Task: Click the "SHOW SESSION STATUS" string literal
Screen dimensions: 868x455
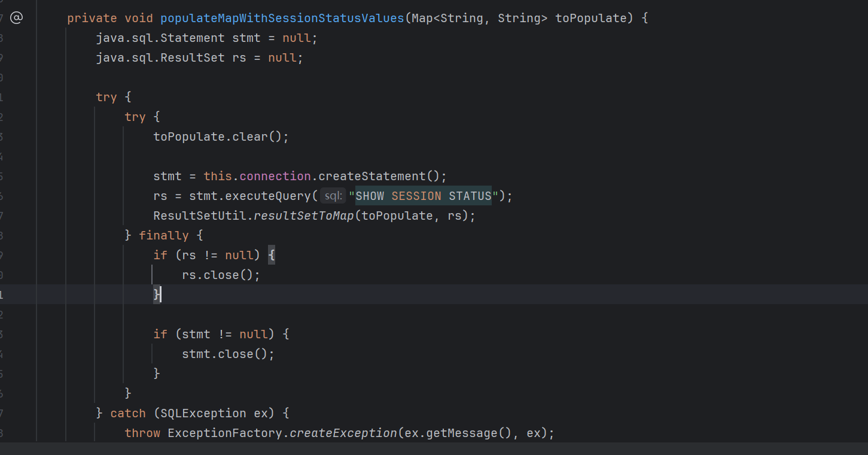Action: coord(424,196)
